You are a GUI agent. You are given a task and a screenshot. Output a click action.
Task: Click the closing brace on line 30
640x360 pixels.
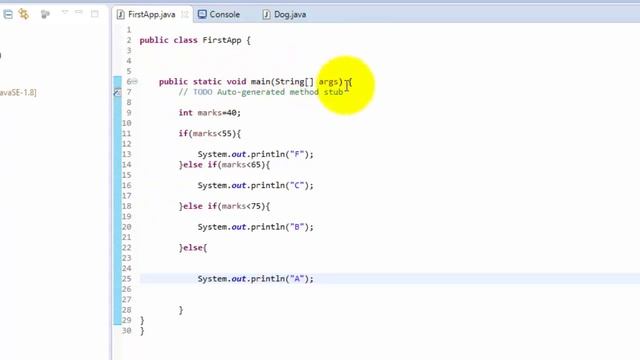142,331
